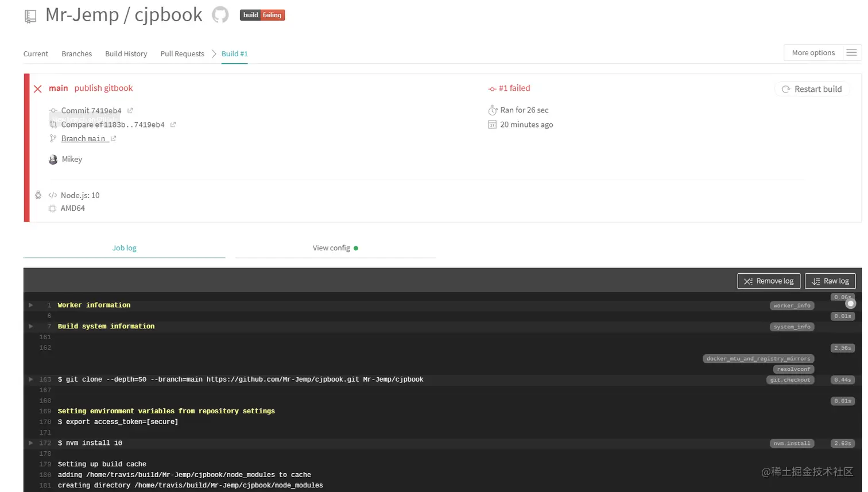Click log line number 179
Screen dimensions: 868x492
(x=45, y=464)
